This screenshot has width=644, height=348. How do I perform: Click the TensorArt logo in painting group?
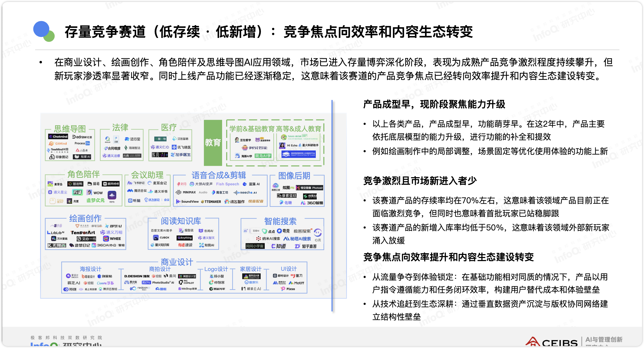pyautogui.click(x=83, y=232)
